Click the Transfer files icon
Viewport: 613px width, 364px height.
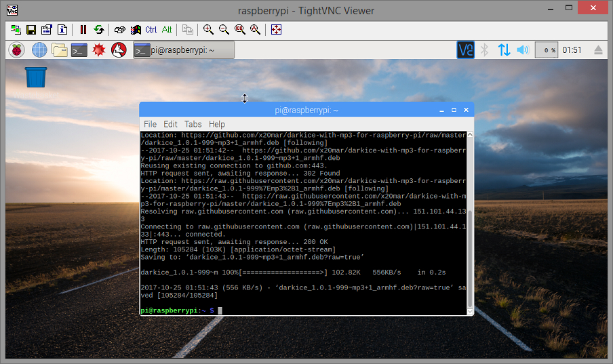click(x=188, y=30)
